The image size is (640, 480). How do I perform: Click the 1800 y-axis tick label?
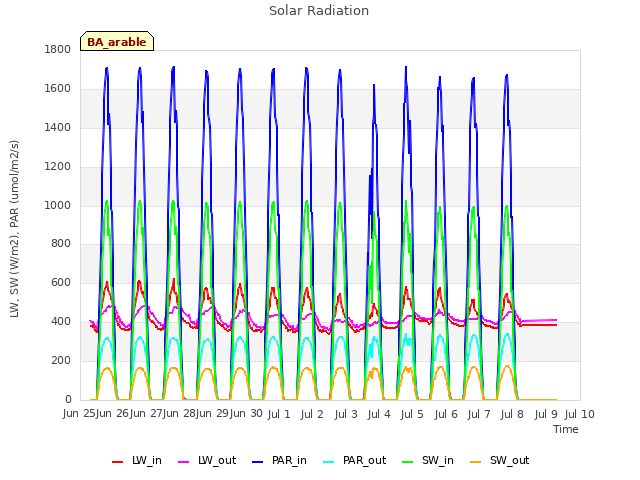point(58,49)
